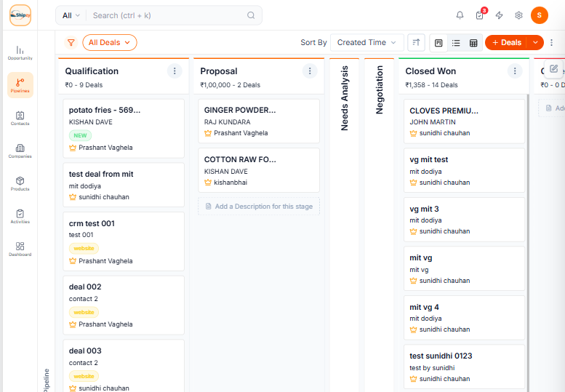The height and width of the screenshot is (392, 565).
Task: Click the Closed Won column scrollbar
Action: click(528, 243)
